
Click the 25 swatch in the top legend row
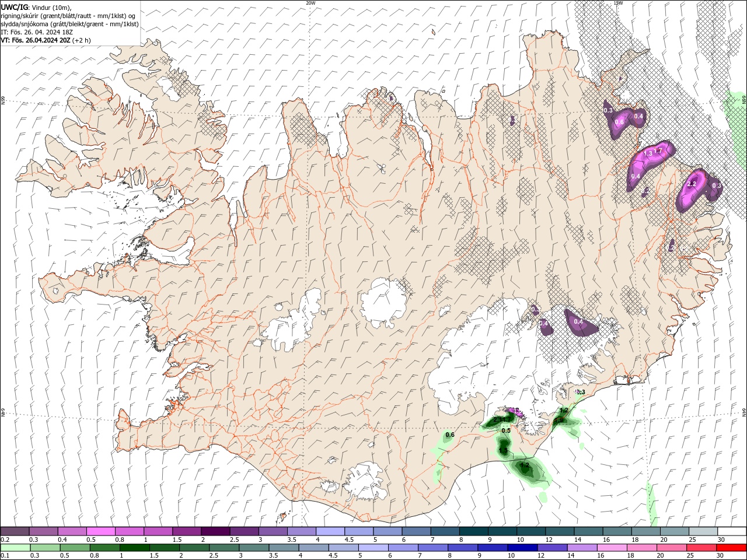pos(703,531)
